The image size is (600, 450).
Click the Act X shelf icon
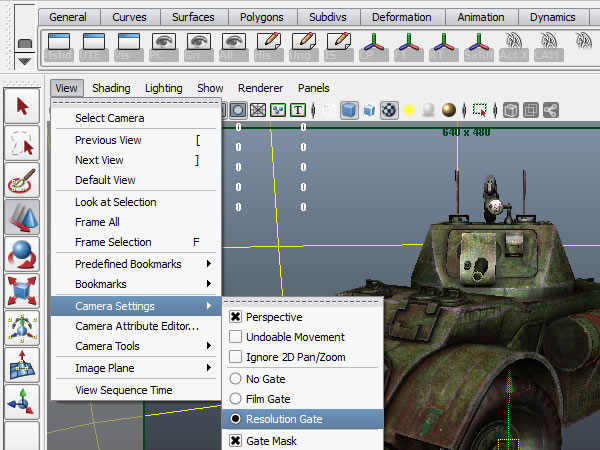[514, 47]
